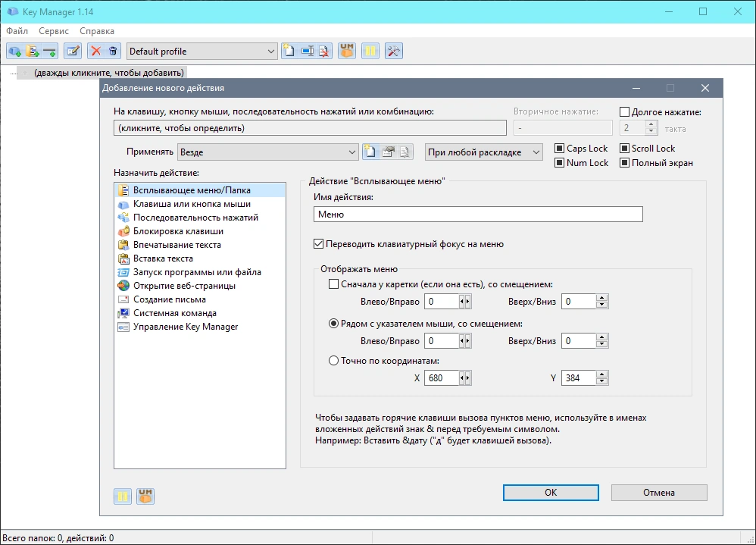Image resolution: width=756 pixels, height=545 pixels.
Task: Toggle the Caps Lock checkbox
Action: pos(559,148)
